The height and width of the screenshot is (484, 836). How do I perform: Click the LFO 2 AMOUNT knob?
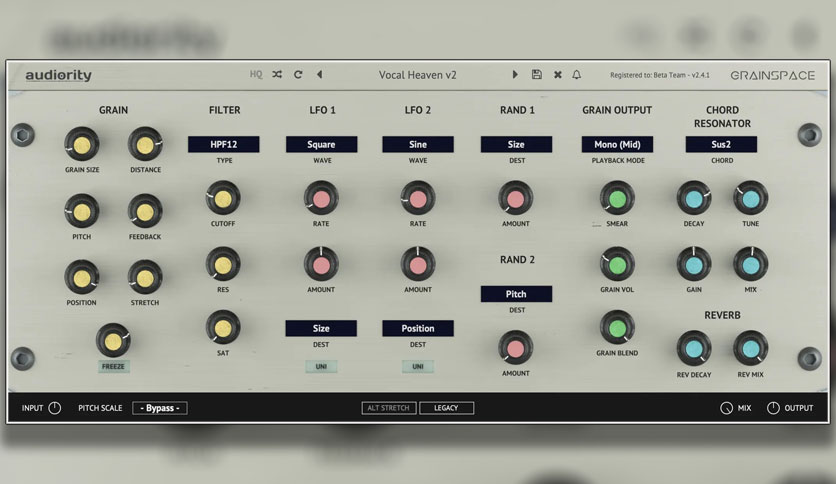point(418,264)
